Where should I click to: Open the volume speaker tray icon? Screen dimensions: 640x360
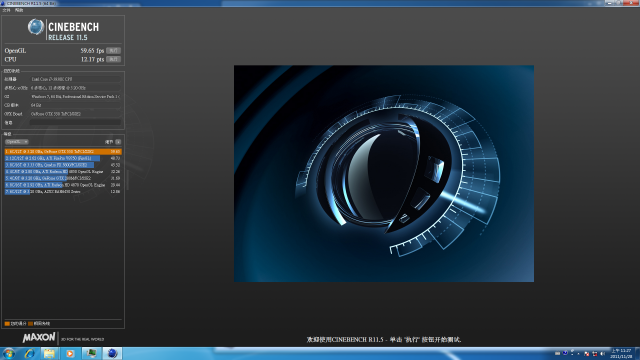602,354
